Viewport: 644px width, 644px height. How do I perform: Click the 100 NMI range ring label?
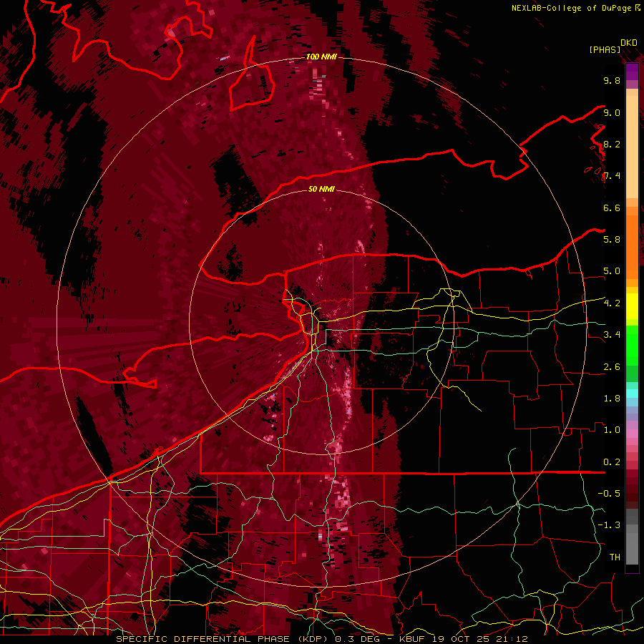coord(321,57)
